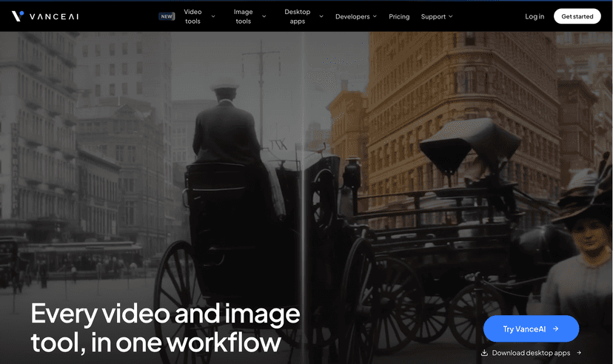The width and height of the screenshot is (613, 364).
Task: Click the download icon beside desktop apps
Action: tap(484, 353)
